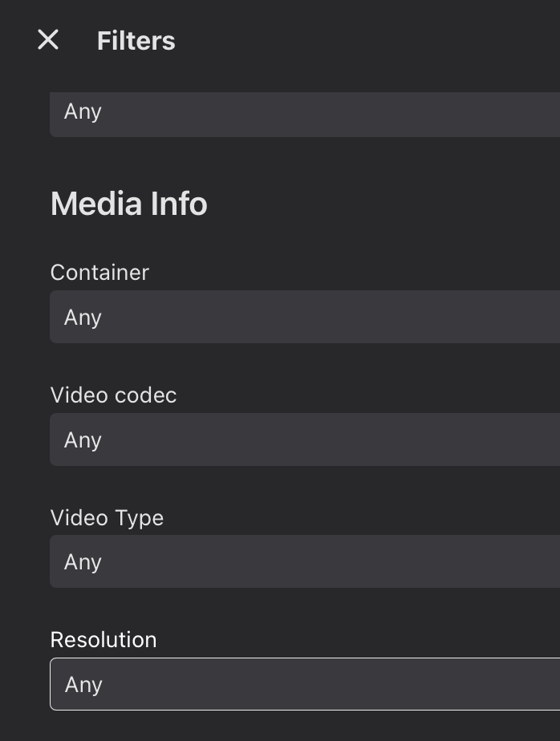
Task: Open the partially visible dropdown above Media Info
Action: coord(305,112)
